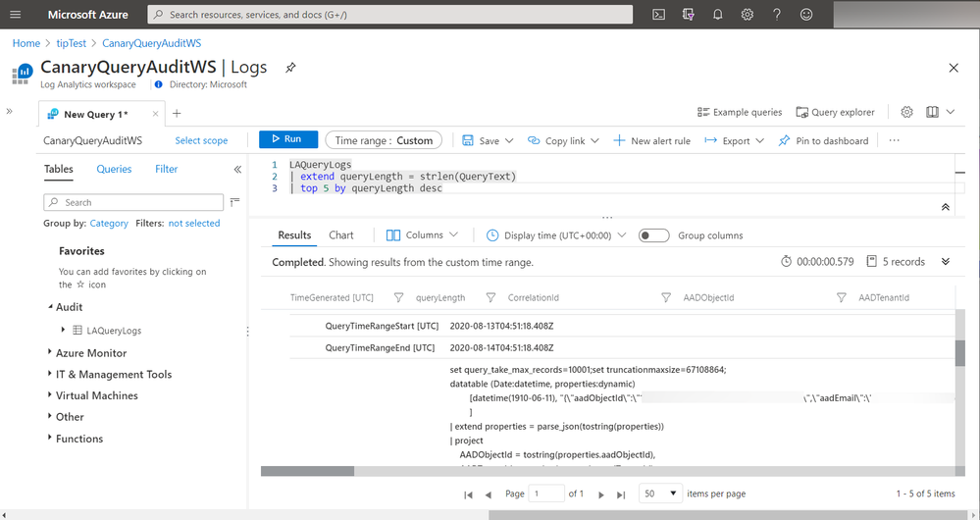Open Display time (UTC+00:00) dropdown
Screen dimensions: 980x520
[x=555, y=235]
